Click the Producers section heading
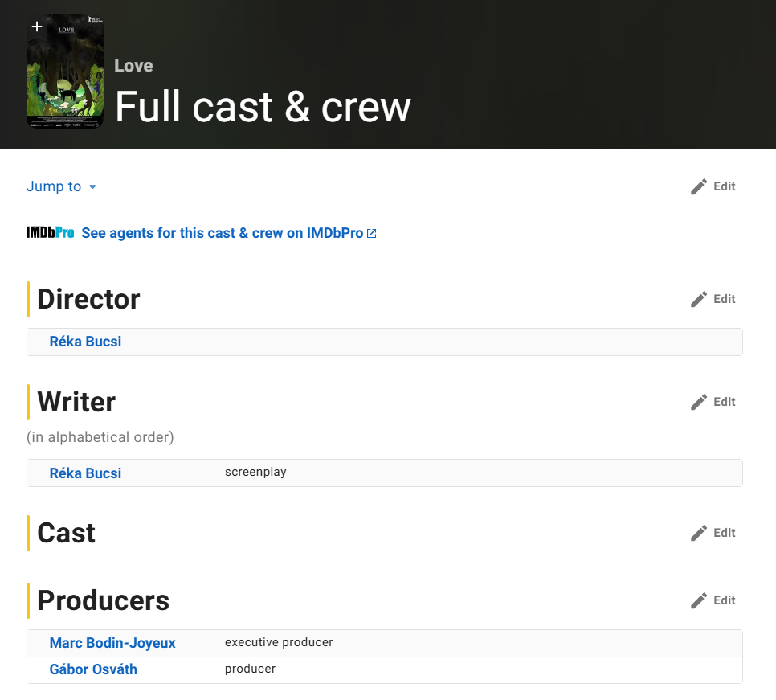Screen dimensions: 776x700 [103, 600]
